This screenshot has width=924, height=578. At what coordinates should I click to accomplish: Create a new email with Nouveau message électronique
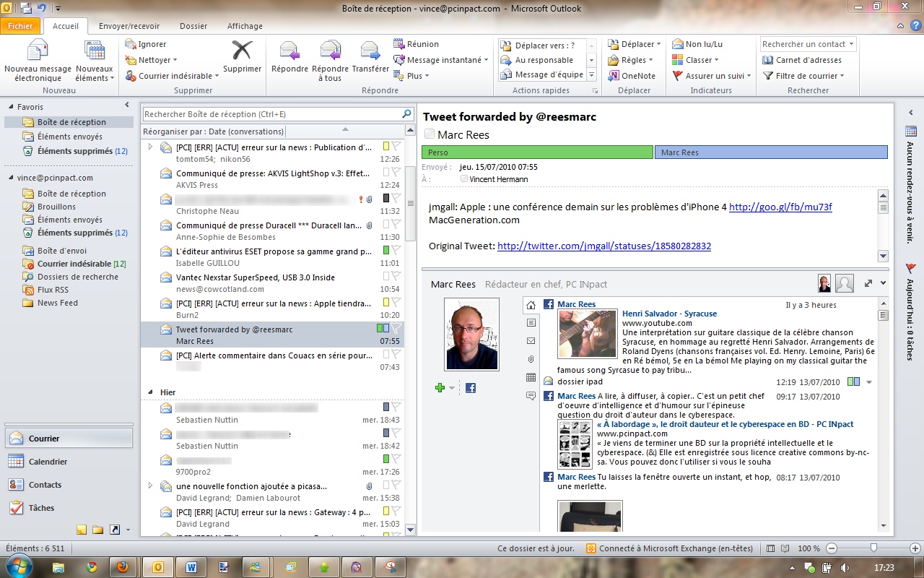coord(38,61)
